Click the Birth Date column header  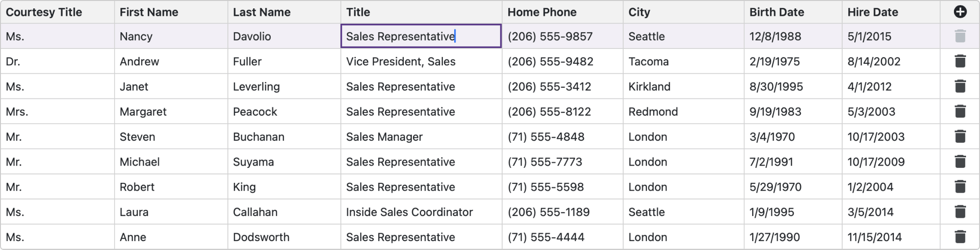[776, 12]
